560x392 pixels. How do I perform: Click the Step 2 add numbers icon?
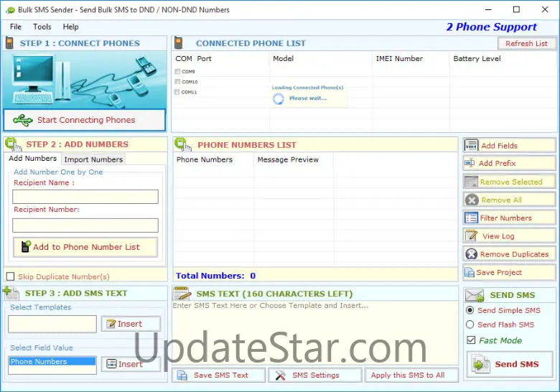coord(13,144)
